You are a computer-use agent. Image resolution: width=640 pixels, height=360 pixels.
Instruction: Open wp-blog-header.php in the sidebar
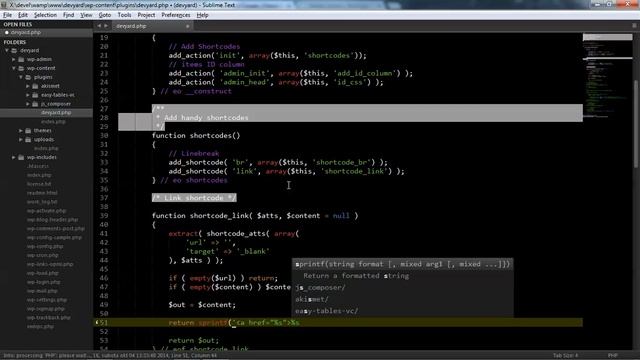pos(53,220)
